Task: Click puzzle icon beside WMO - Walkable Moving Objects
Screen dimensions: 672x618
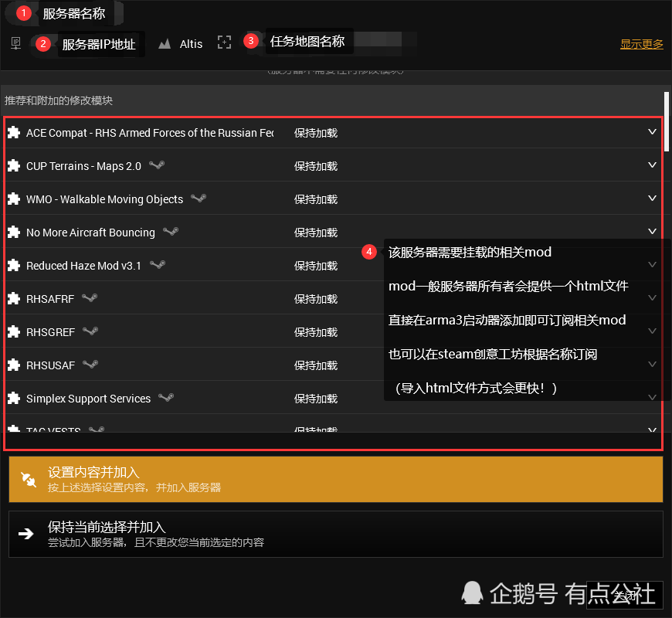Action: [x=14, y=199]
